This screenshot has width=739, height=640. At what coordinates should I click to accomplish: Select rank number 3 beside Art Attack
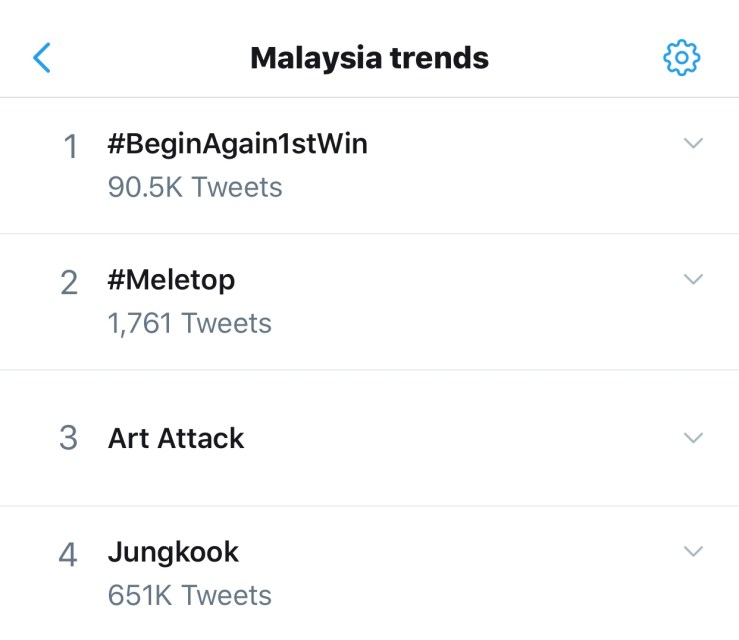point(69,439)
